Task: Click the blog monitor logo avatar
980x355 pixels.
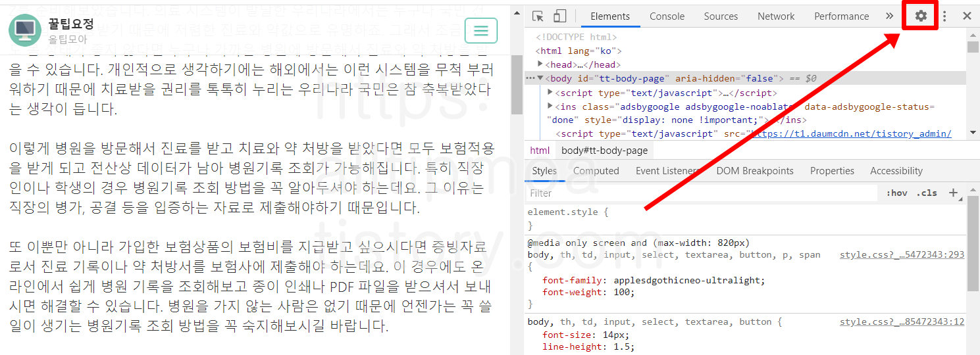Action: click(25, 30)
